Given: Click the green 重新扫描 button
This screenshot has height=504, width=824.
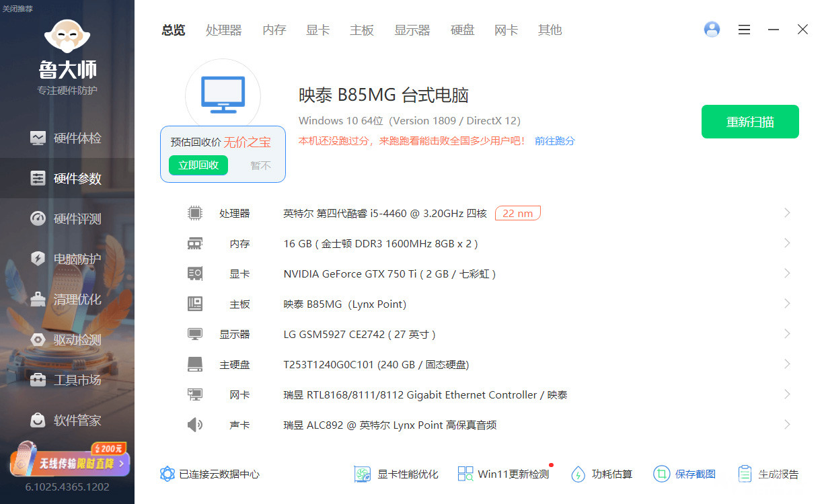Looking at the screenshot, I should click(x=750, y=122).
